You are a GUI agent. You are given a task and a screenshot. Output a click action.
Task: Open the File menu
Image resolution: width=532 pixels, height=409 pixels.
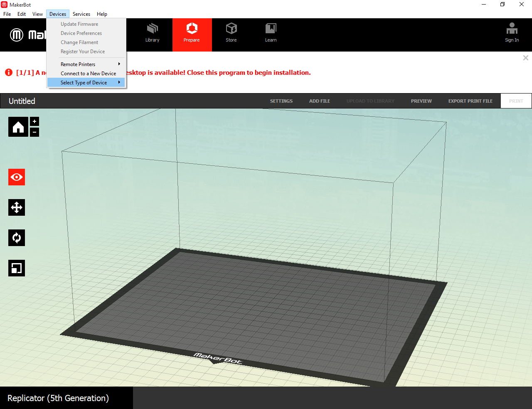coord(7,14)
